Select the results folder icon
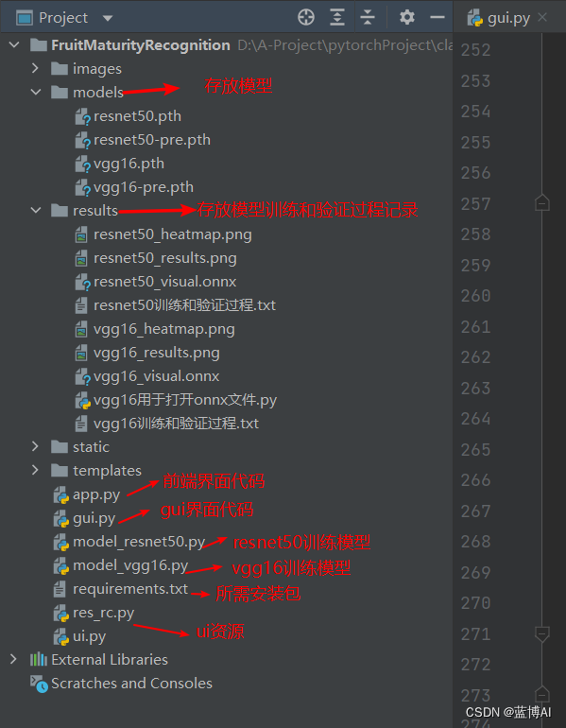This screenshot has width=566, height=728. [60, 211]
